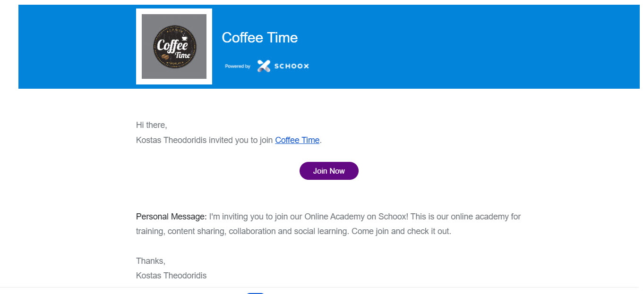Viewport: 644px width, 294px height.
Task: Click the 'Personal Message:' bold label
Action: tap(171, 217)
